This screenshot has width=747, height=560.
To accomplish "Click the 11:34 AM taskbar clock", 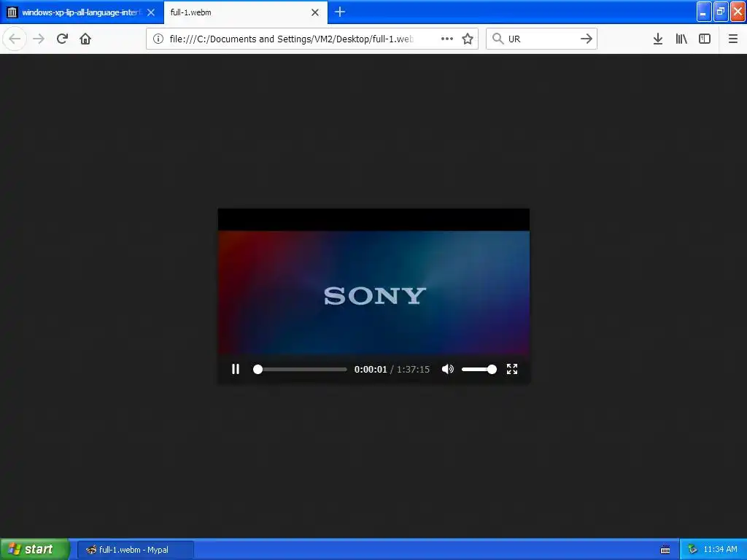I will pos(720,550).
